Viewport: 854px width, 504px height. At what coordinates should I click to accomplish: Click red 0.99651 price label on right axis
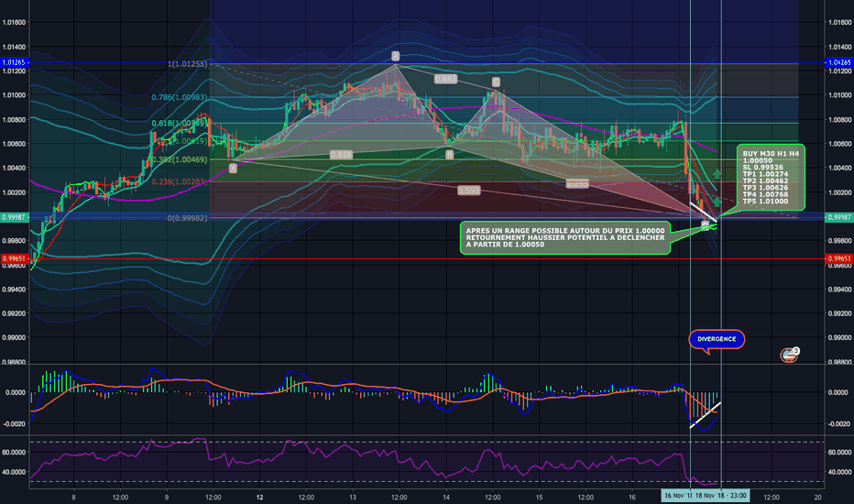pyautogui.click(x=839, y=258)
